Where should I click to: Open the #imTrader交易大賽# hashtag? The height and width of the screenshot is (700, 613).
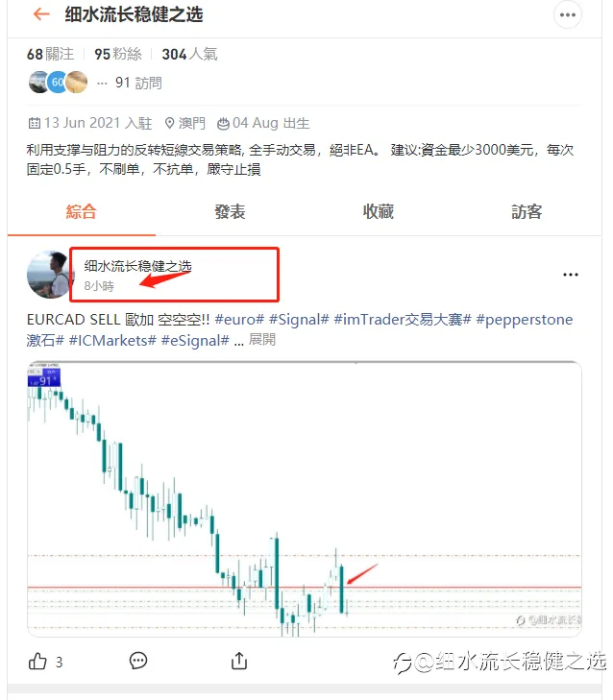[x=403, y=320]
